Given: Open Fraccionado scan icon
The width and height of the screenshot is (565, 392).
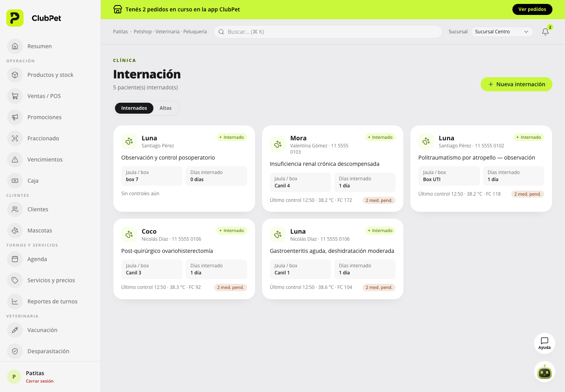Looking at the screenshot, I should [15, 138].
